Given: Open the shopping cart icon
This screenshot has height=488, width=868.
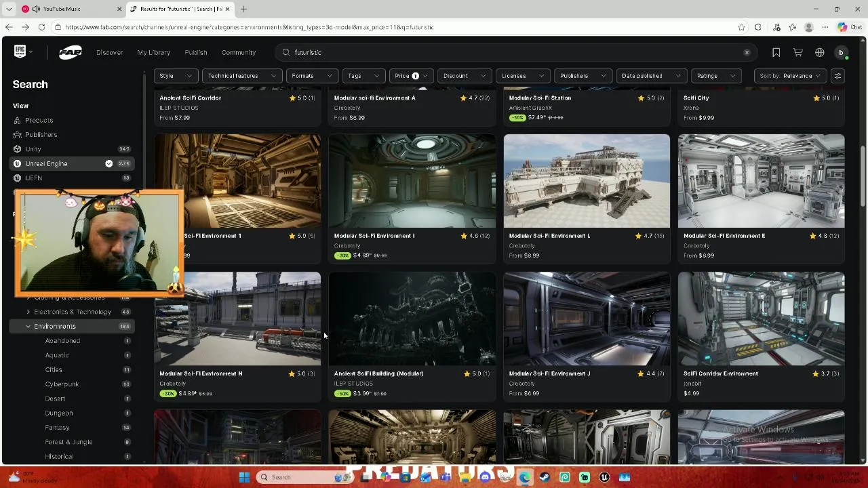Looking at the screenshot, I should click(x=798, y=52).
